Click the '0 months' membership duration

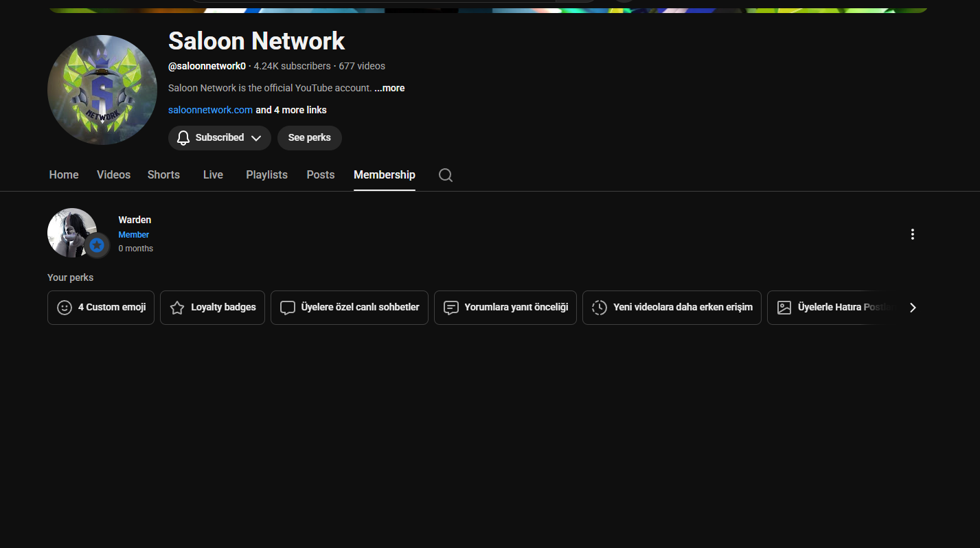136,249
